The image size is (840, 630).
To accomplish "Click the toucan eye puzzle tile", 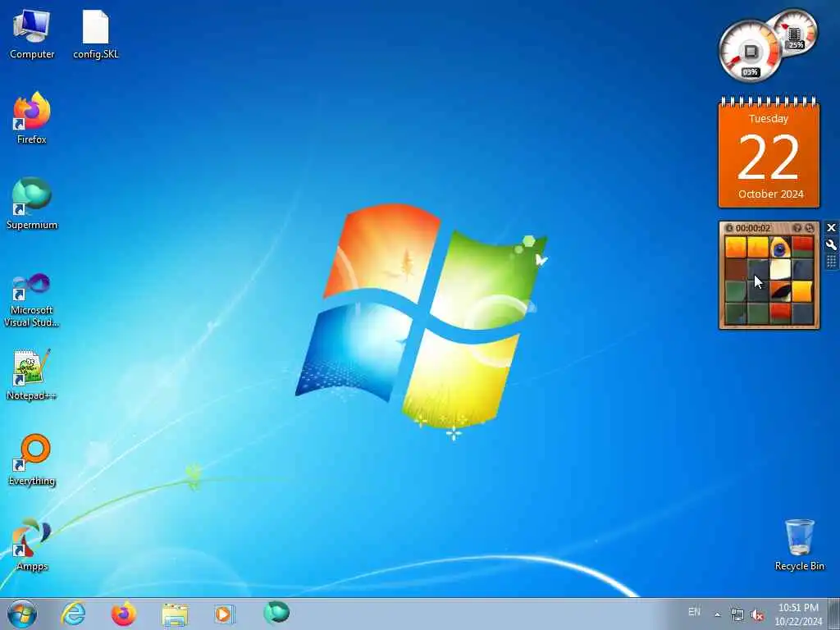I will [x=780, y=248].
